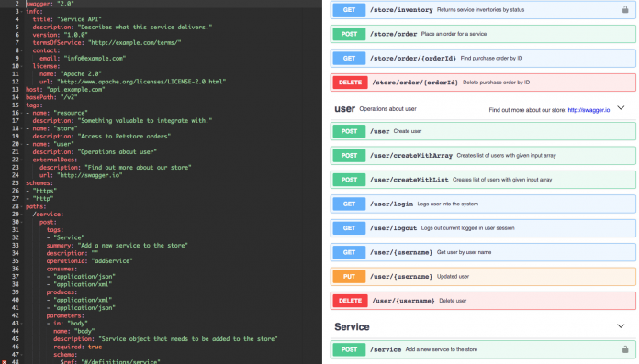Click the version "1.0.0" value
Viewport: 639px width, 364px height.
75,35
